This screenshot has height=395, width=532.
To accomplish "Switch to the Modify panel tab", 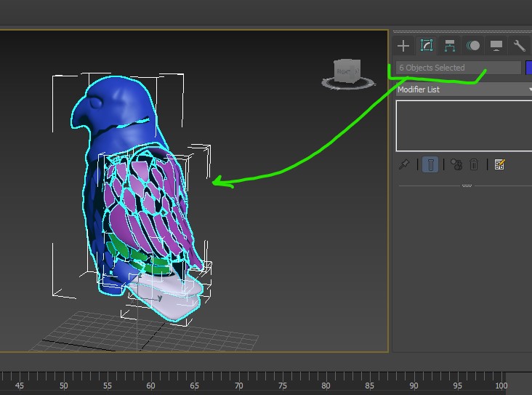I will 427,46.
